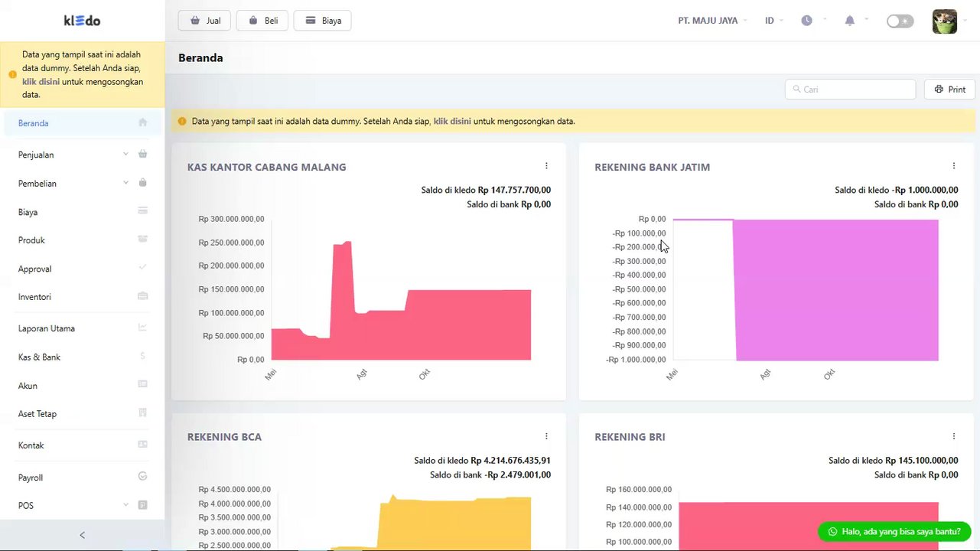Open the ID language dropdown
Image resolution: width=980 pixels, height=551 pixels.
point(773,21)
